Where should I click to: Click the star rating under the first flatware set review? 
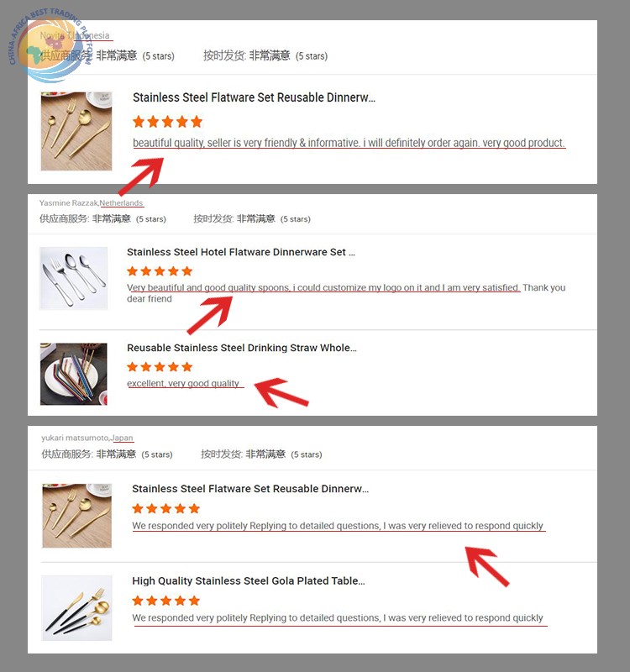coord(167,122)
